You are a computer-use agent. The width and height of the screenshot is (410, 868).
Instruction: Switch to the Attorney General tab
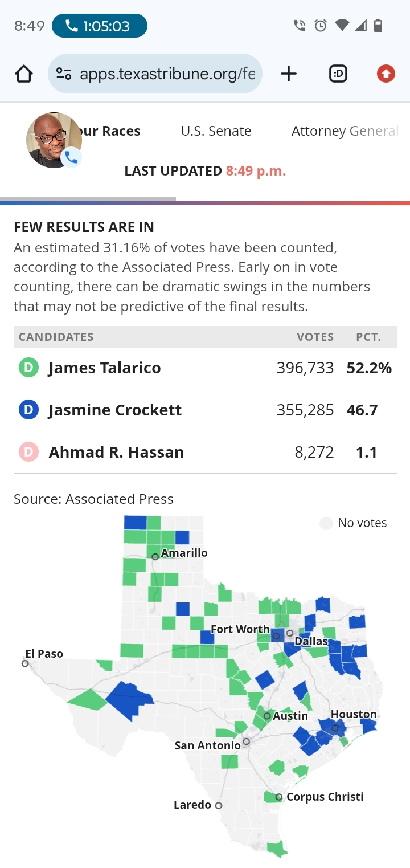[344, 131]
